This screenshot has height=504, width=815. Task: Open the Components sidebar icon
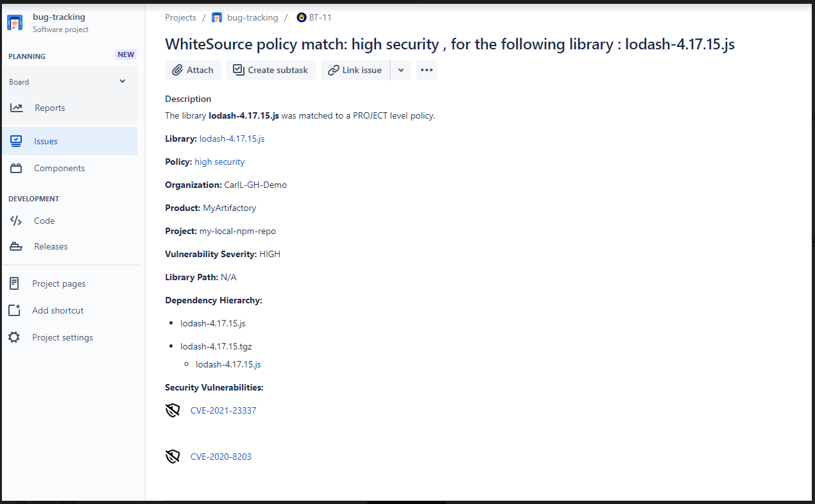pos(16,168)
